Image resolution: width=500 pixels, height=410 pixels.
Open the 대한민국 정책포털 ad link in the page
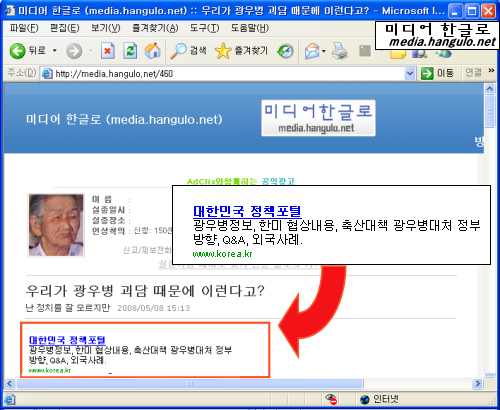[67, 340]
